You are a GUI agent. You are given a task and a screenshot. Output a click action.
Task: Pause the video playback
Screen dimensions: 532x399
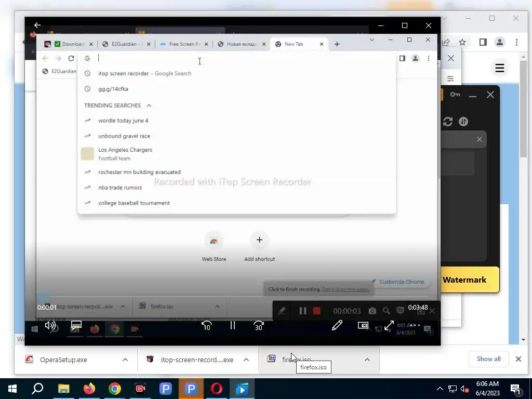(232, 326)
